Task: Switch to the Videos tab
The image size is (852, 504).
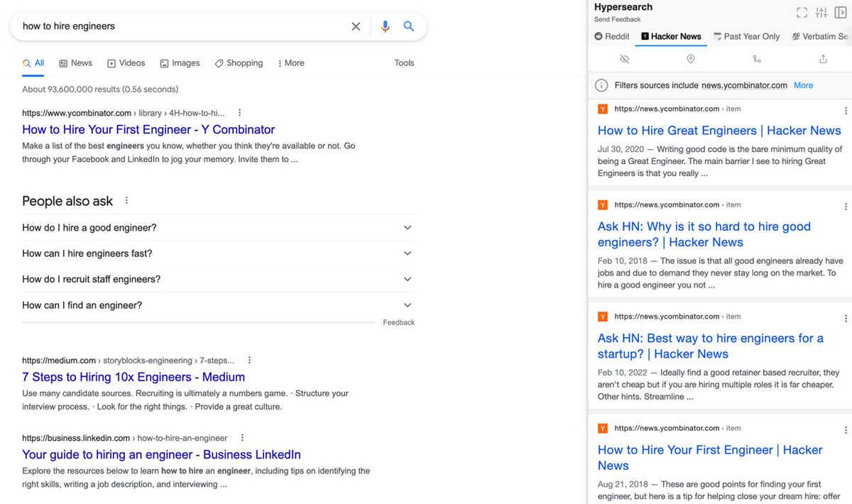Action: pos(126,63)
